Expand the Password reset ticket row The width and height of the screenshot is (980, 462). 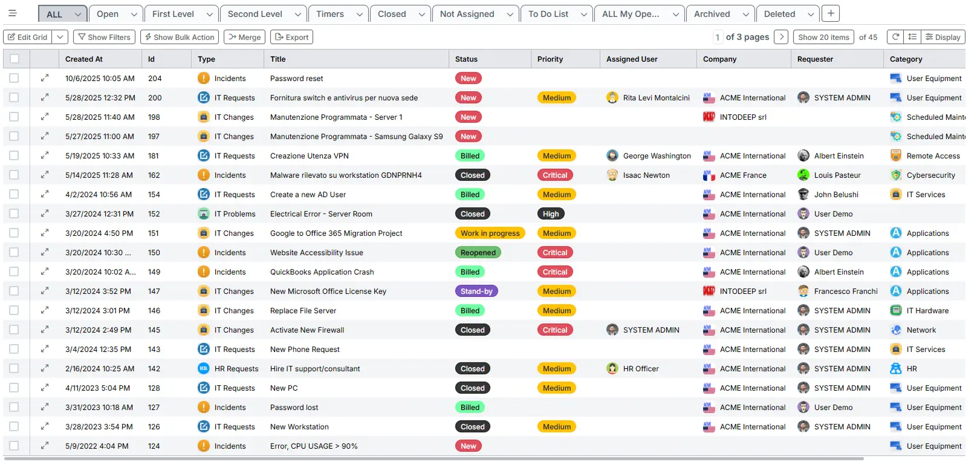coord(44,78)
